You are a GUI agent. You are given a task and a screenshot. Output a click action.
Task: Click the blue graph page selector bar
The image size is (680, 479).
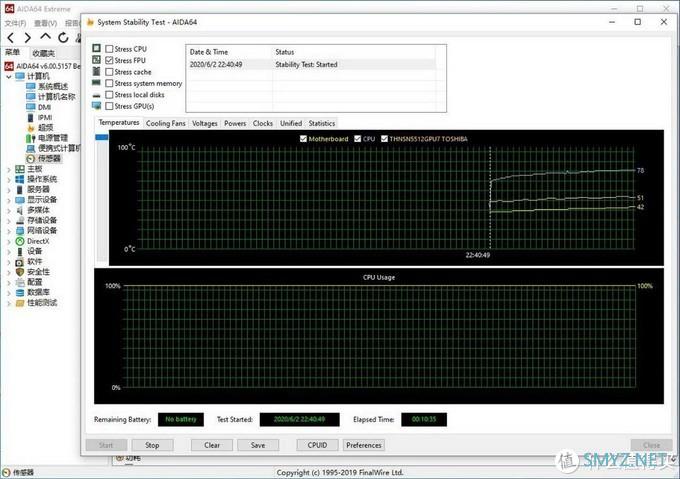point(102,137)
